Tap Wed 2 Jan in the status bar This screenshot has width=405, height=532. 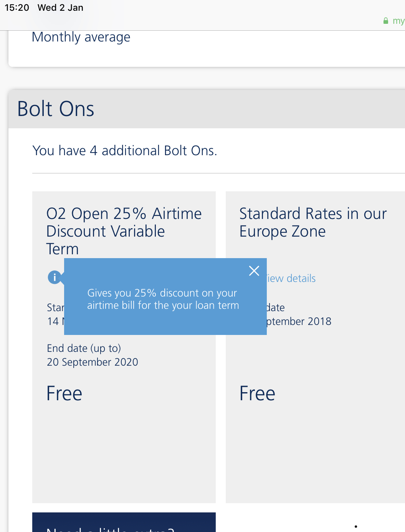point(60,7)
